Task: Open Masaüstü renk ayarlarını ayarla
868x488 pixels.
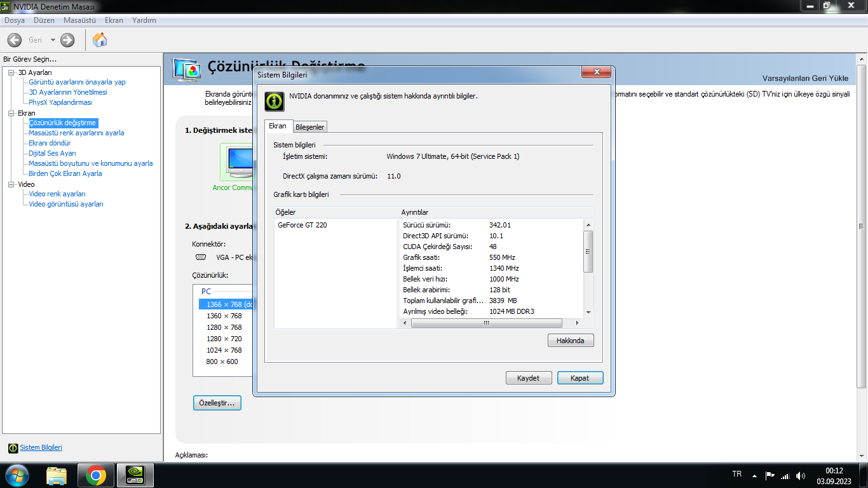Action: click(x=76, y=133)
